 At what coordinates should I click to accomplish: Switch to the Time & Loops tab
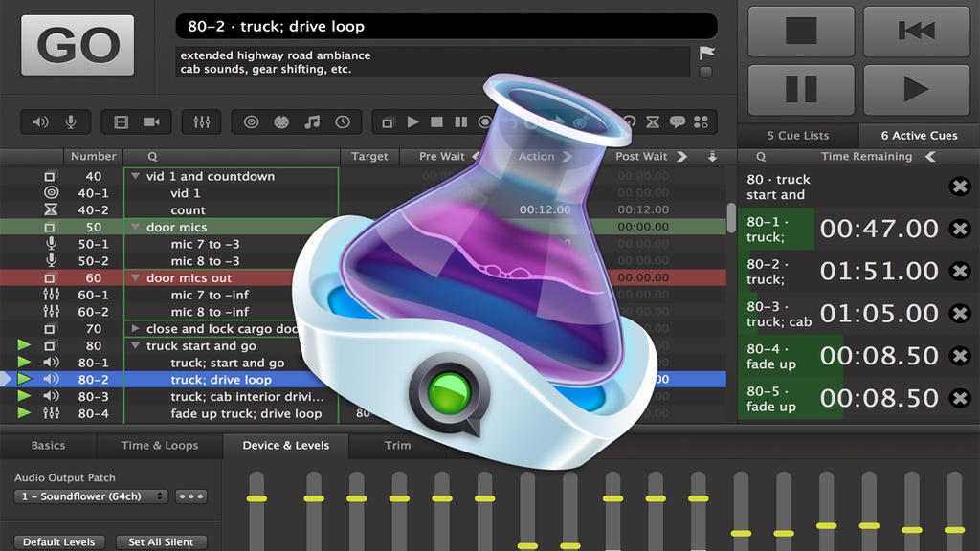pos(160,445)
